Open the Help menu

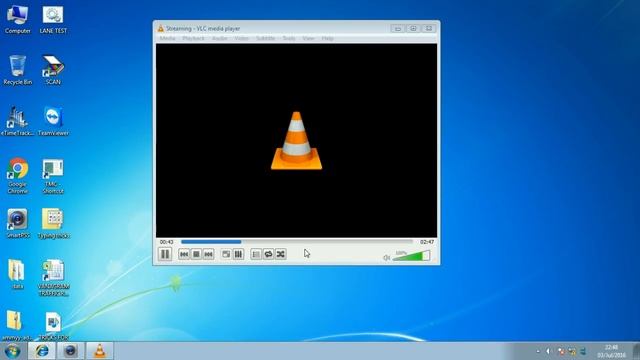(327, 38)
